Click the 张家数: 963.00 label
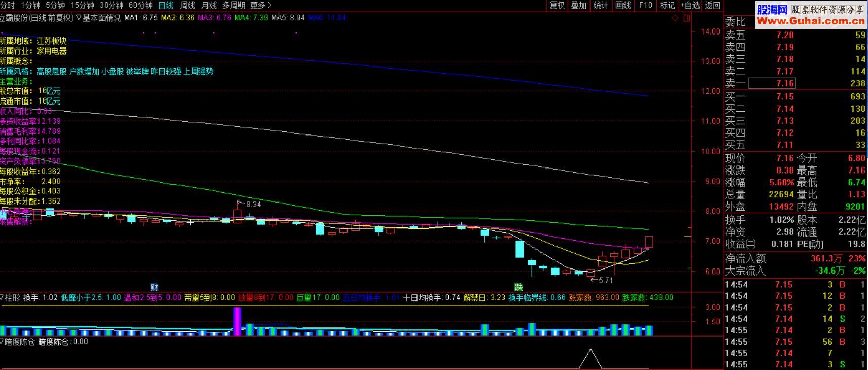 coord(594,298)
